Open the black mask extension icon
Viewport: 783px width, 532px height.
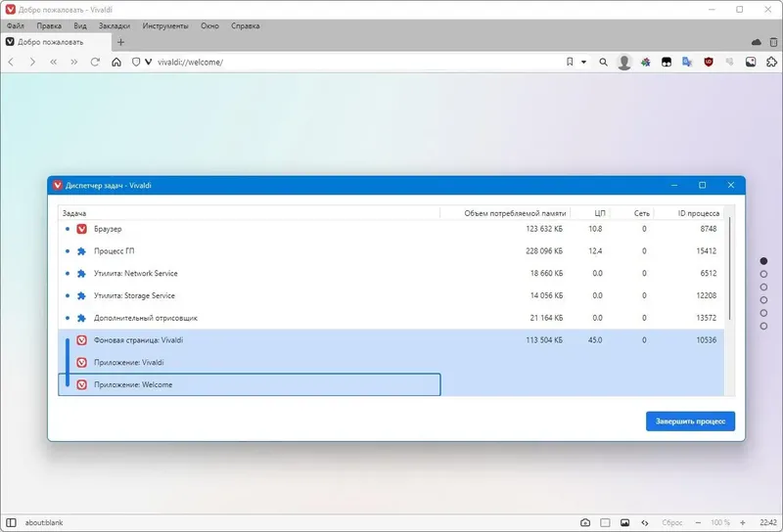pyautogui.click(x=667, y=62)
